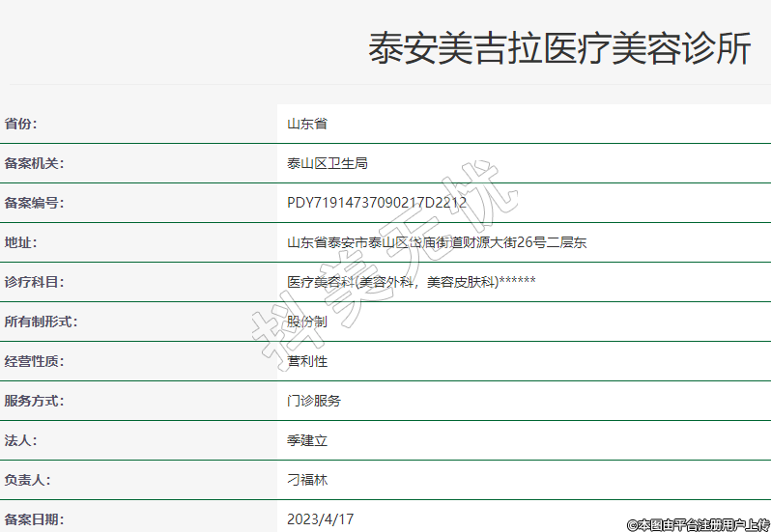Screen dimensions: 771x532
Task: Select the legal person name 季建立
Action: [307, 440]
